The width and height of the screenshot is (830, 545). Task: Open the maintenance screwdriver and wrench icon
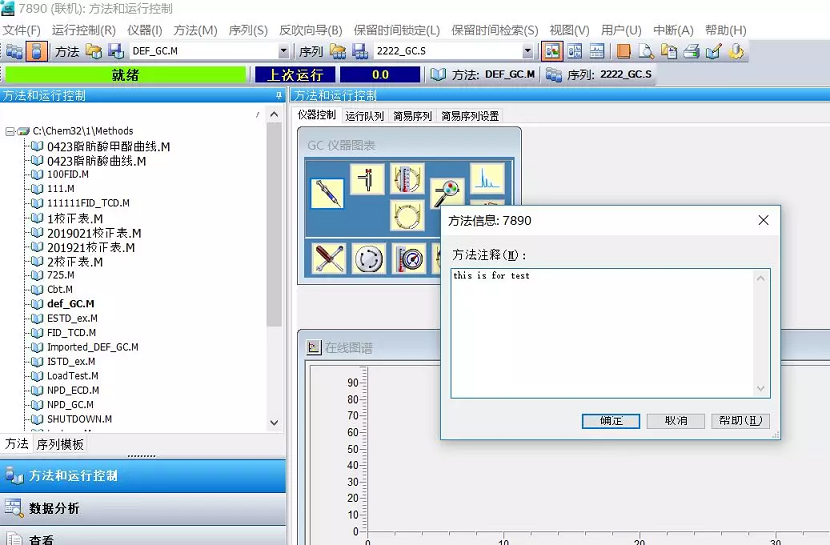pyautogui.click(x=329, y=258)
